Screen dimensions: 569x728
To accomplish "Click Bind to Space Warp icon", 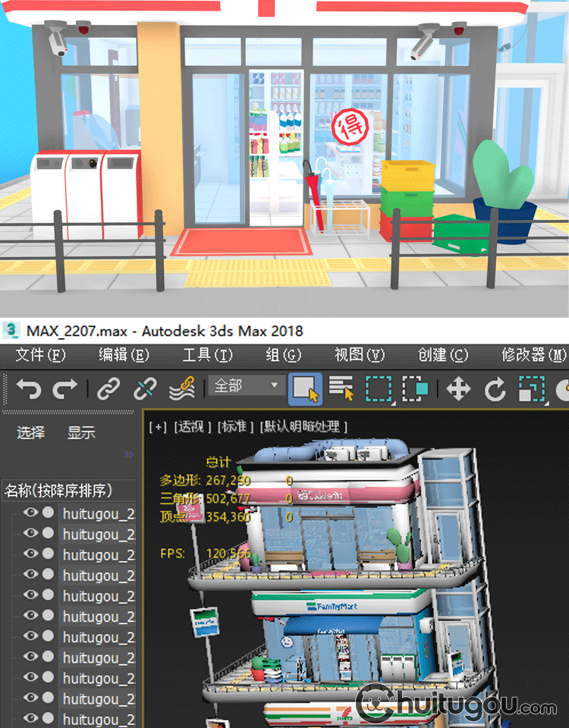I will pyautogui.click(x=181, y=390).
